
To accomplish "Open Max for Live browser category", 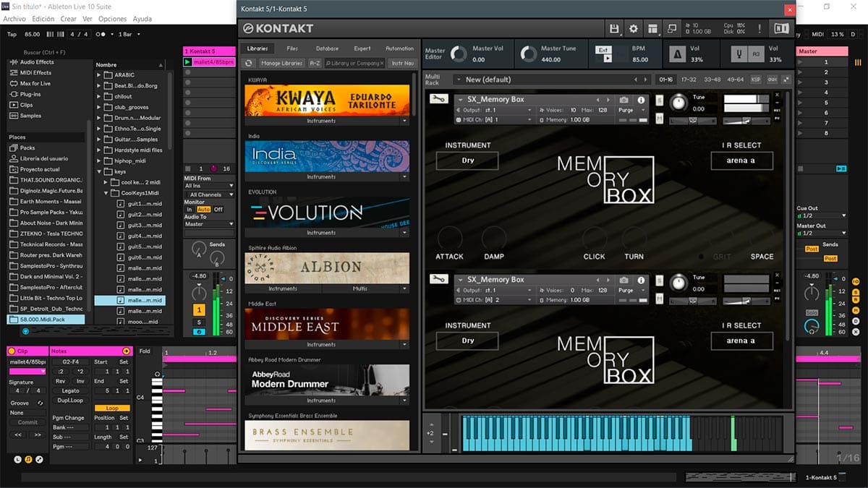I will (35, 83).
